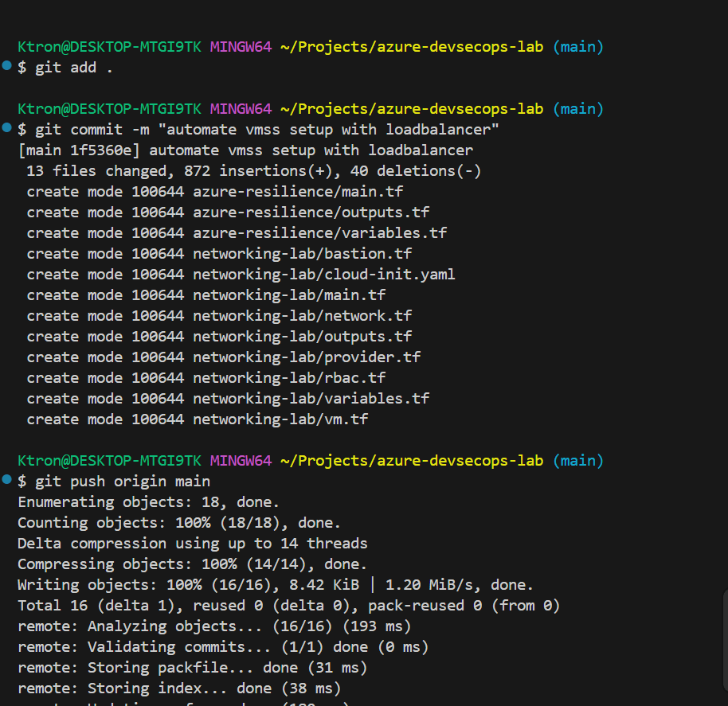Open the networking-lab/vm.tf file path
728x706 pixels.
(x=280, y=419)
